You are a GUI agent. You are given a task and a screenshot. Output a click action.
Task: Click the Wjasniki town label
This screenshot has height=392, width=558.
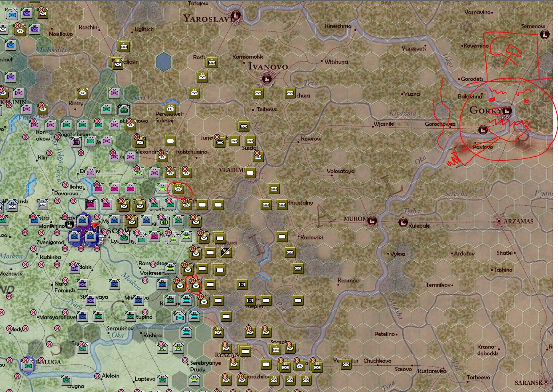[384, 124]
